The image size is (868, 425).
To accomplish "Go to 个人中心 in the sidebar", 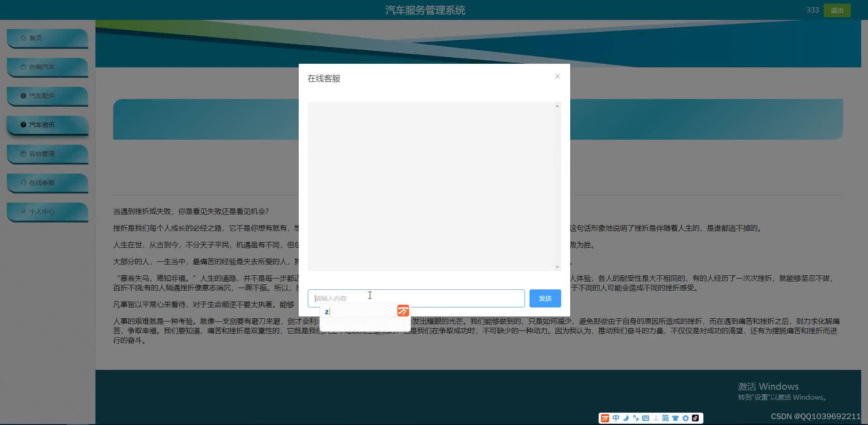I will (x=48, y=212).
